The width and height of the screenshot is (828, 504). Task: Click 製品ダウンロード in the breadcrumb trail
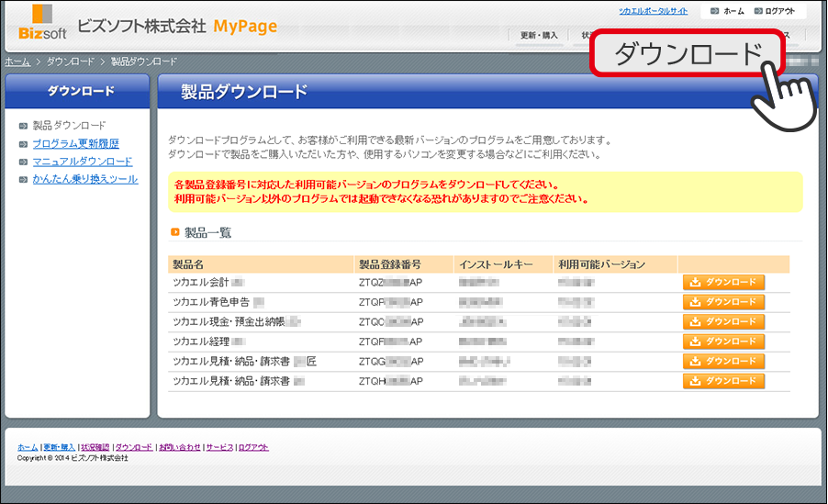coord(143,62)
